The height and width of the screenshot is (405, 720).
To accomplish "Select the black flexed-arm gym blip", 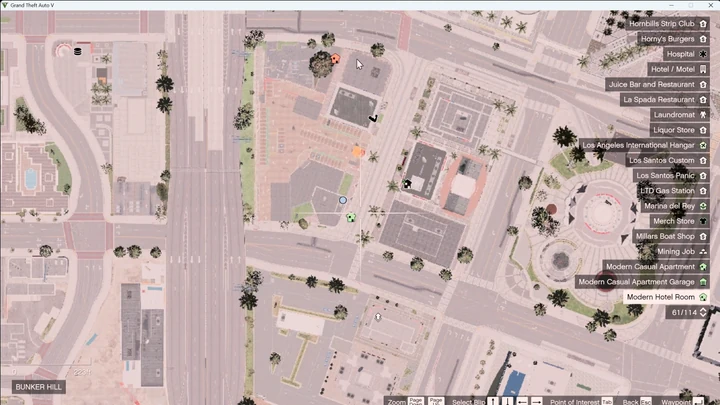I will 373,118.
